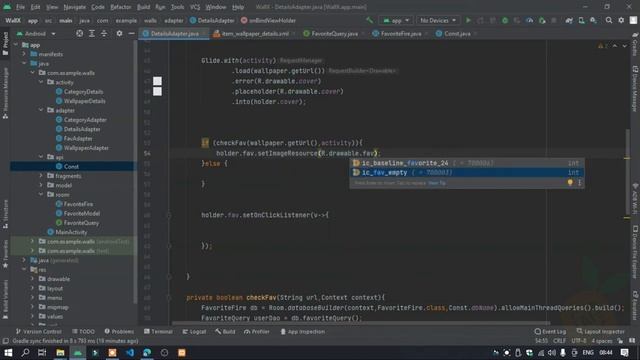The image size is (640, 360).
Task: Expand the drawable resource folder
Action: pos(32,279)
